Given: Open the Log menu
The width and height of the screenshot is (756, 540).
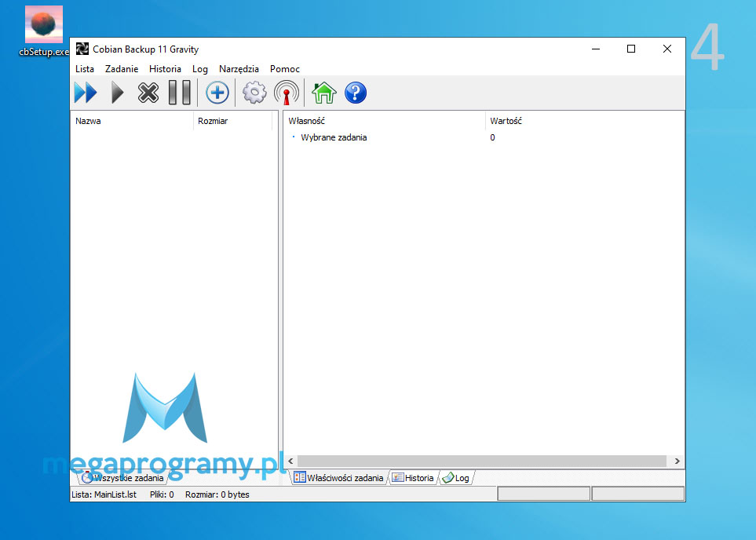Looking at the screenshot, I should (x=199, y=69).
